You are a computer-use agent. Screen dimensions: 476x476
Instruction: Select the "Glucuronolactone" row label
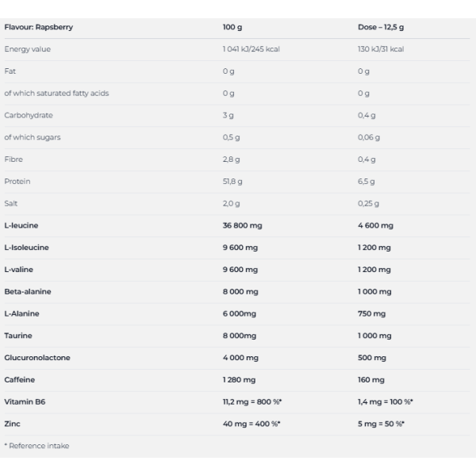click(37, 358)
